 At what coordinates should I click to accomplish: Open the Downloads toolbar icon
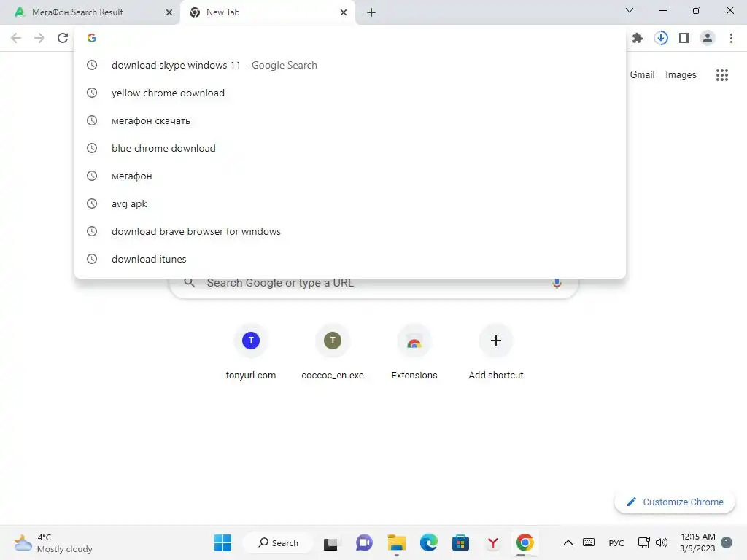pos(661,38)
